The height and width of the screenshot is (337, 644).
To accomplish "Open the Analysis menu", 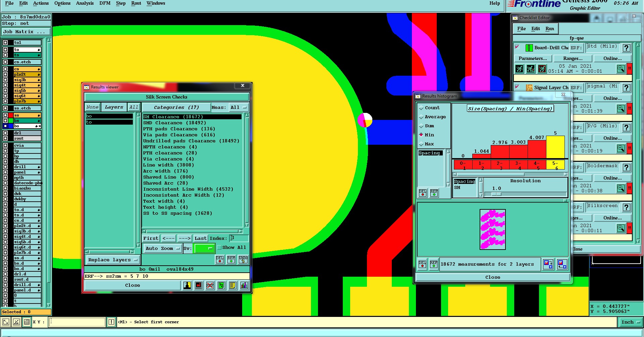I will [85, 3].
